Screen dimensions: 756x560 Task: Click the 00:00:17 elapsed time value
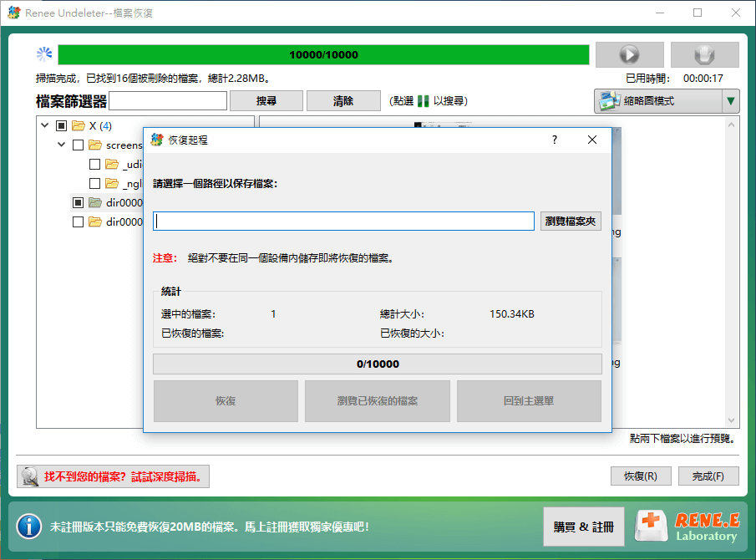(703, 78)
